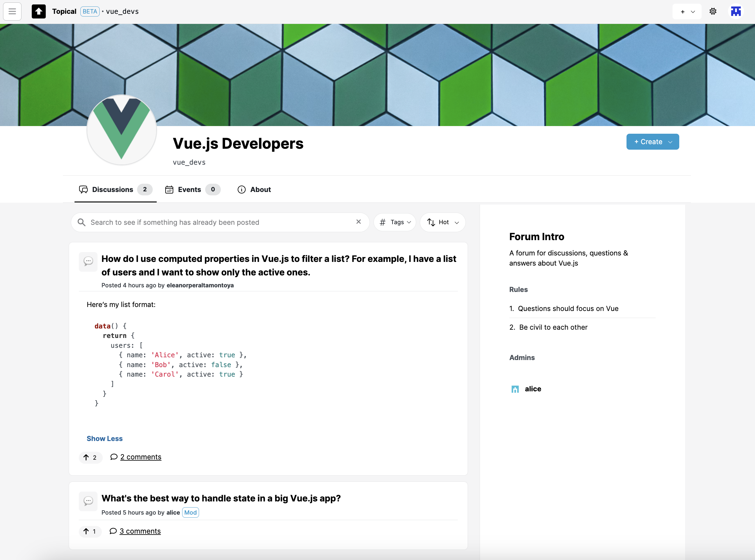Click the chat bubble icon of first discussion
The width and height of the screenshot is (755, 560).
pos(88,261)
